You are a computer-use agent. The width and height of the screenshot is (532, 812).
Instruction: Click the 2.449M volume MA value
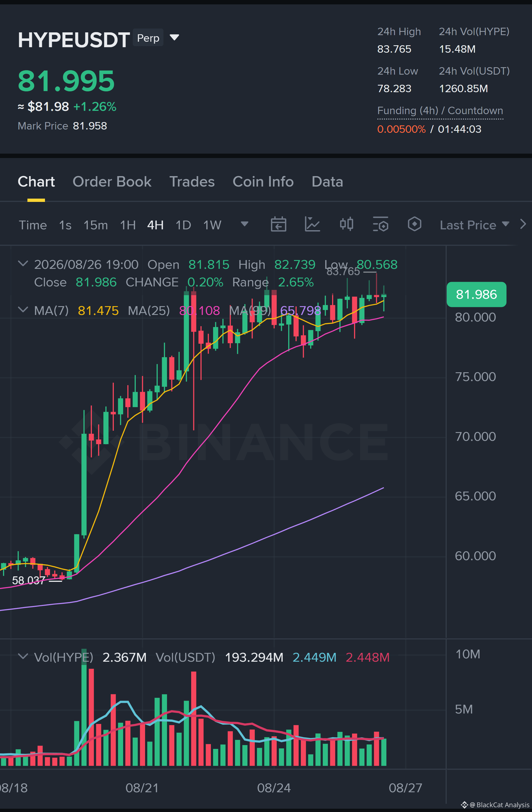point(315,657)
